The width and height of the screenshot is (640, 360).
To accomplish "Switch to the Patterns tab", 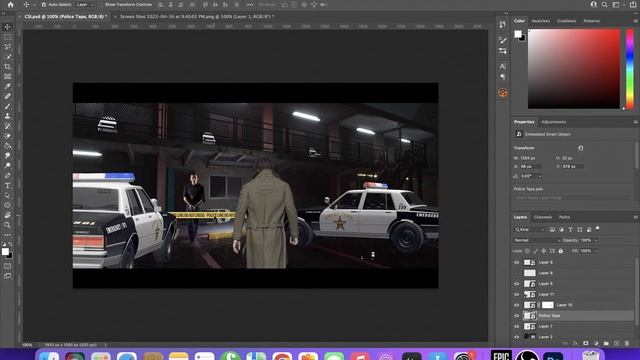I will tap(591, 21).
